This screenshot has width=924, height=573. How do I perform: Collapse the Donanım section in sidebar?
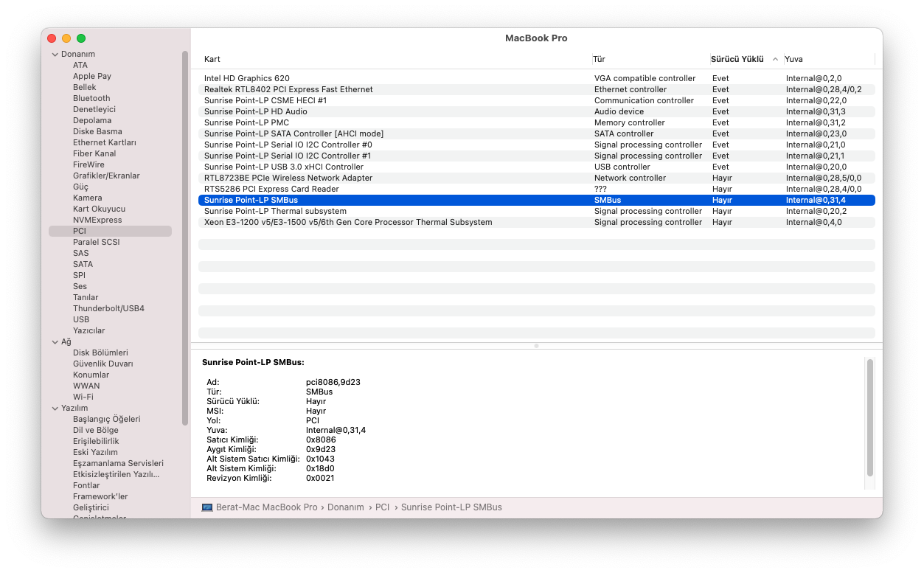pos(55,54)
